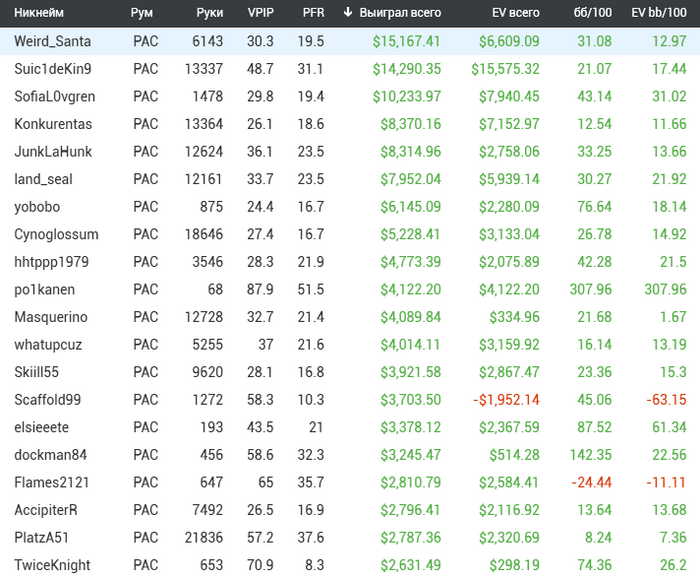
Task: Click winnings value $14,290.35
Action: click(407, 69)
